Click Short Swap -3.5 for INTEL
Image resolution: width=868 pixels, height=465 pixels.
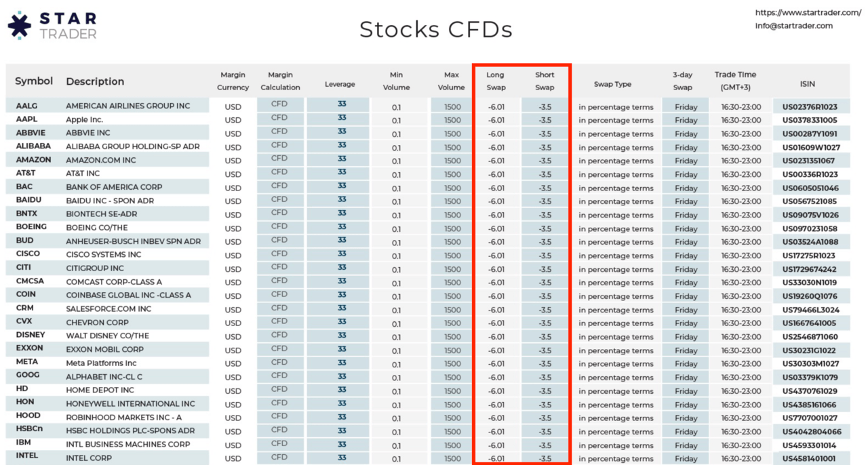tap(545, 458)
